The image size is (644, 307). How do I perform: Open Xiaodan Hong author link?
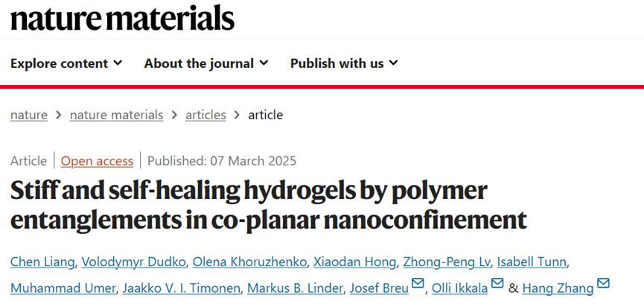(x=355, y=262)
